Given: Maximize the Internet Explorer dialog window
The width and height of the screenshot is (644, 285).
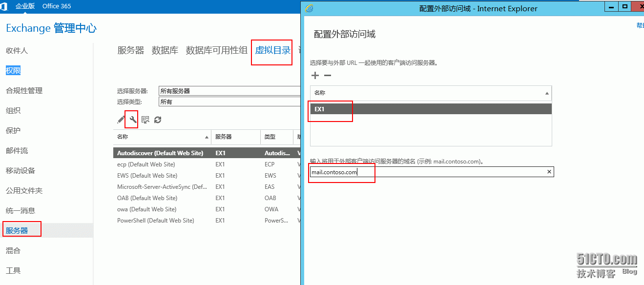Looking at the screenshot, I should tap(624, 6).
